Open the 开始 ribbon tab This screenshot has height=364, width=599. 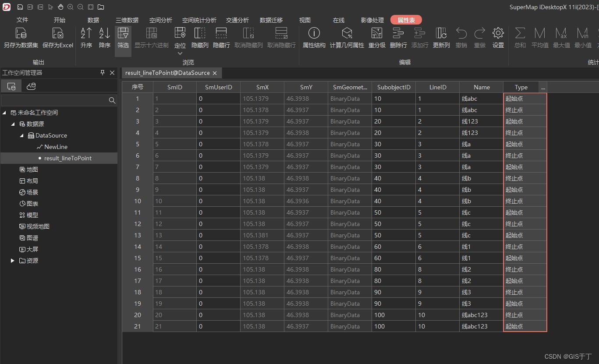point(60,20)
